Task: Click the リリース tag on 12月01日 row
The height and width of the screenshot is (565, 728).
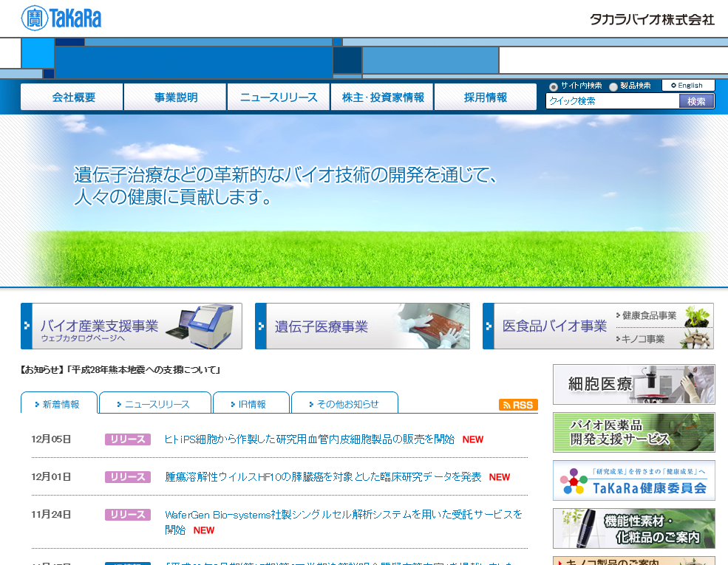Action: pyautogui.click(x=128, y=477)
